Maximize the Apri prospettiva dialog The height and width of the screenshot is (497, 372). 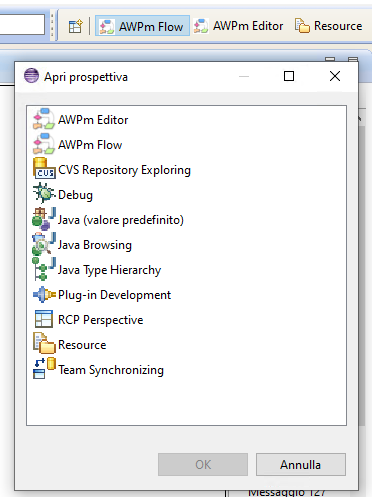click(289, 76)
